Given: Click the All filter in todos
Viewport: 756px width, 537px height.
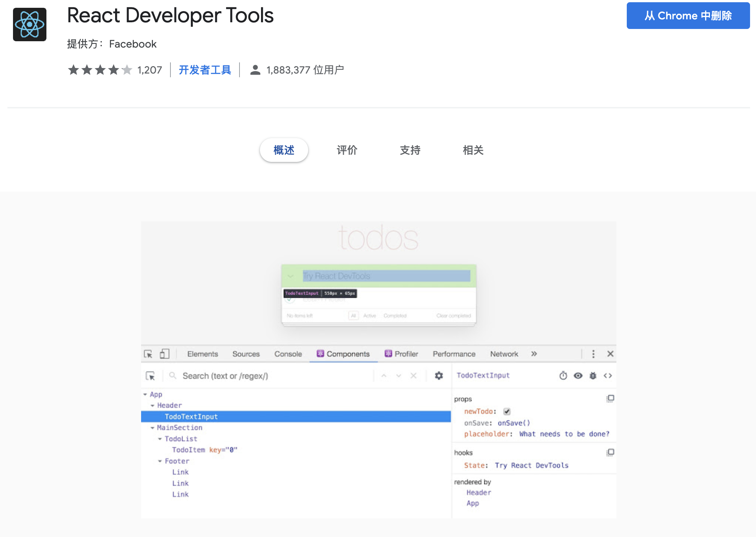Looking at the screenshot, I should click(353, 316).
